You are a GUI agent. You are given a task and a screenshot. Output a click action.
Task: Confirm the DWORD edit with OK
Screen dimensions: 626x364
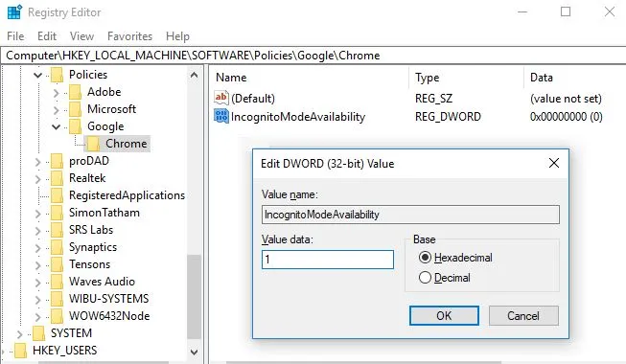(444, 316)
